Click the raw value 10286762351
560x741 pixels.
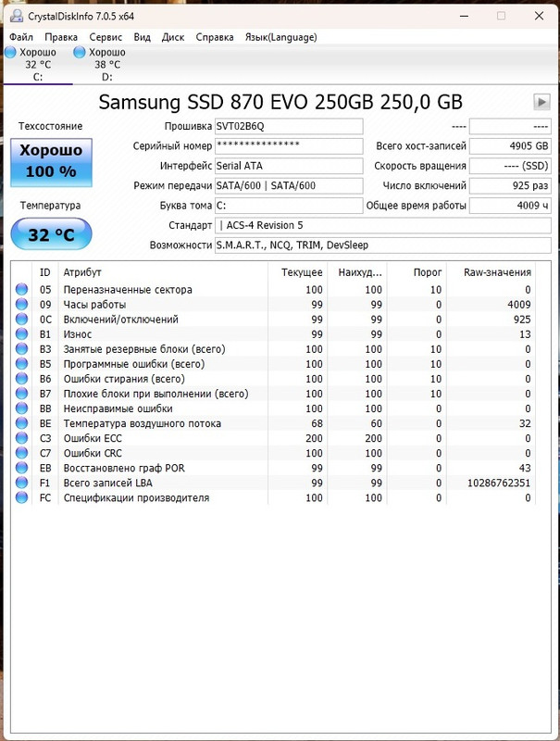click(x=499, y=483)
